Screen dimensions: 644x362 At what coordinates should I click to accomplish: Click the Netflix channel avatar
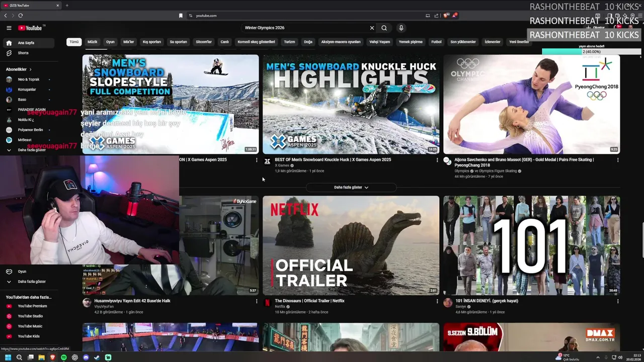[267, 302]
